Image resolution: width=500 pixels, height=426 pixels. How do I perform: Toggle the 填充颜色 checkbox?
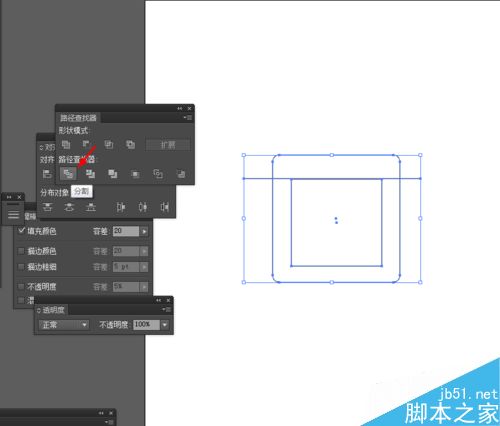pos(21,231)
